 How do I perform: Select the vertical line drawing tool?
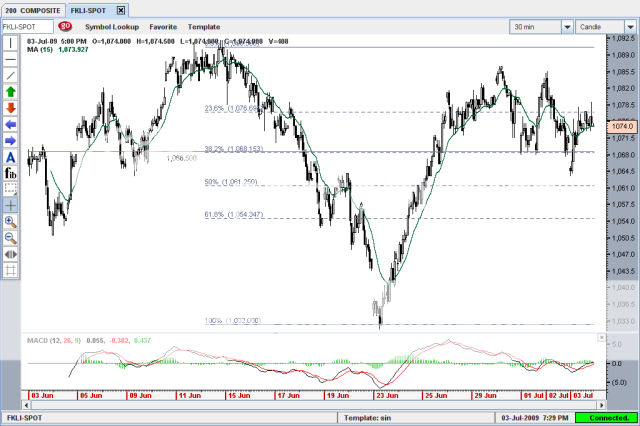(x=10, y=43)
